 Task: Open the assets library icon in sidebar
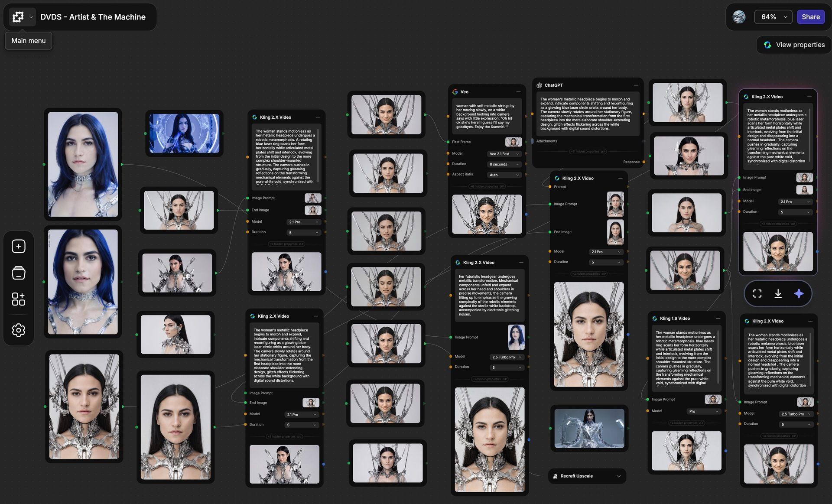coord(18,273)
